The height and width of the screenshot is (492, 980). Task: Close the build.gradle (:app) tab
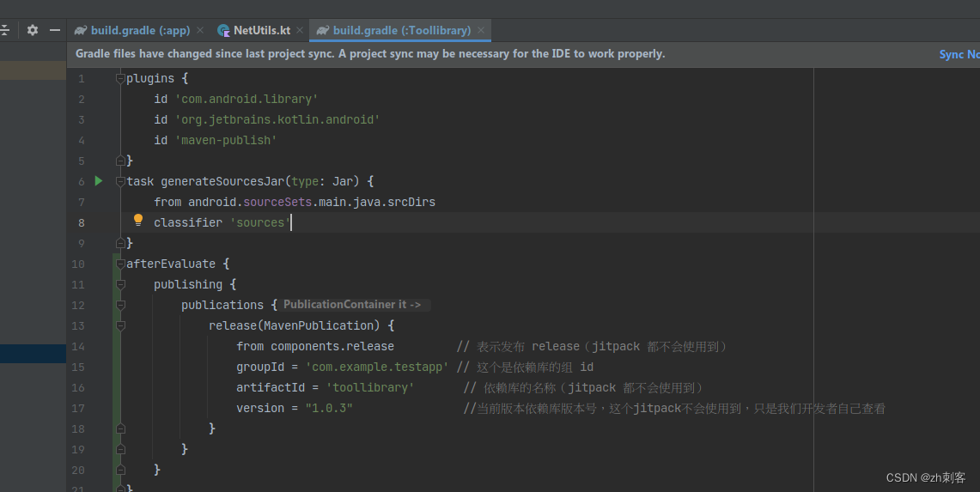pyautogui.click(x=200, y=30)
